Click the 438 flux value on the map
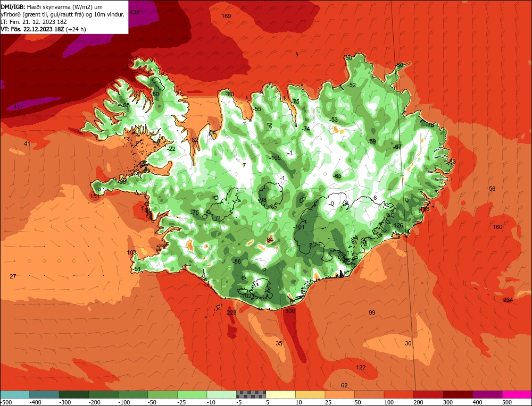 click(135, 13)
